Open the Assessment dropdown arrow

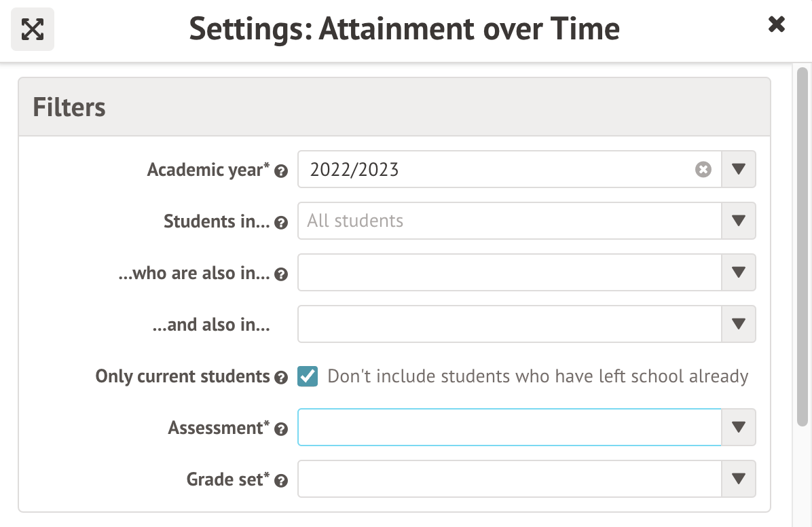point(739,427)
